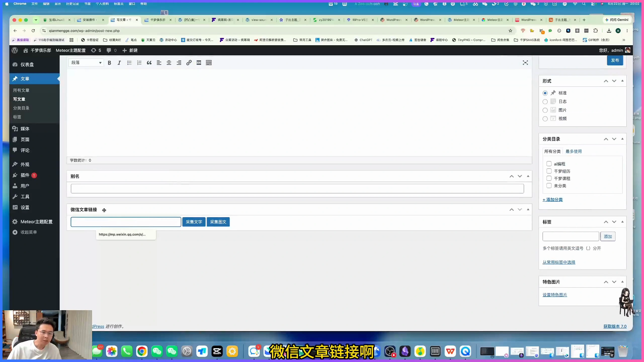Click 从常用标签中选择 link

click(559, 262)
